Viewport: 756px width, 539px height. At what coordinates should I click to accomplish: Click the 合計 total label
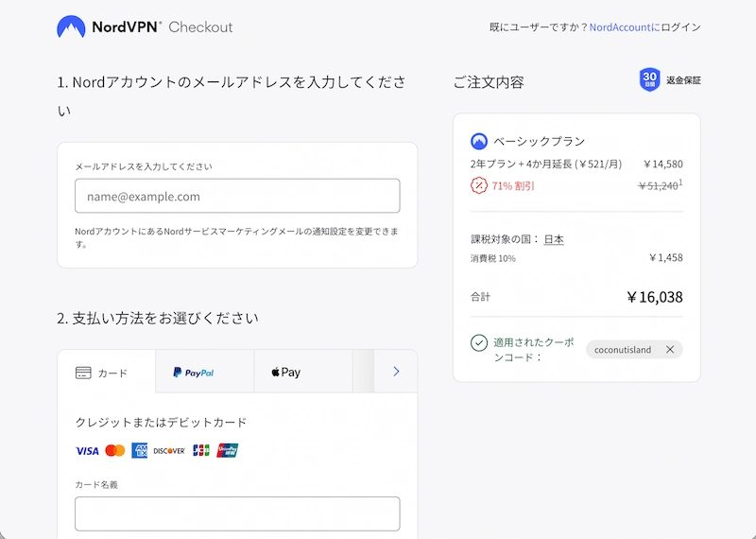pyautogui.click(x=480, y=297)
